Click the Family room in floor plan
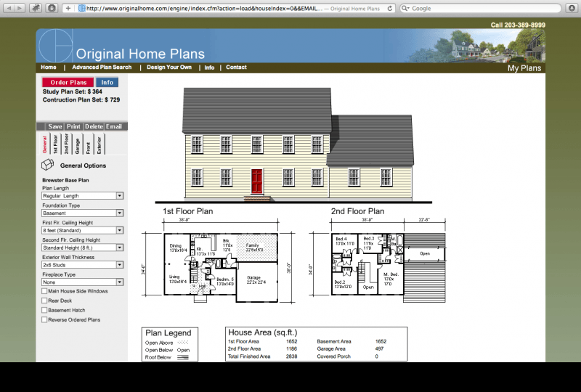Image resolution: width=581 pixels, height=392 pixels. pos(256,248)
